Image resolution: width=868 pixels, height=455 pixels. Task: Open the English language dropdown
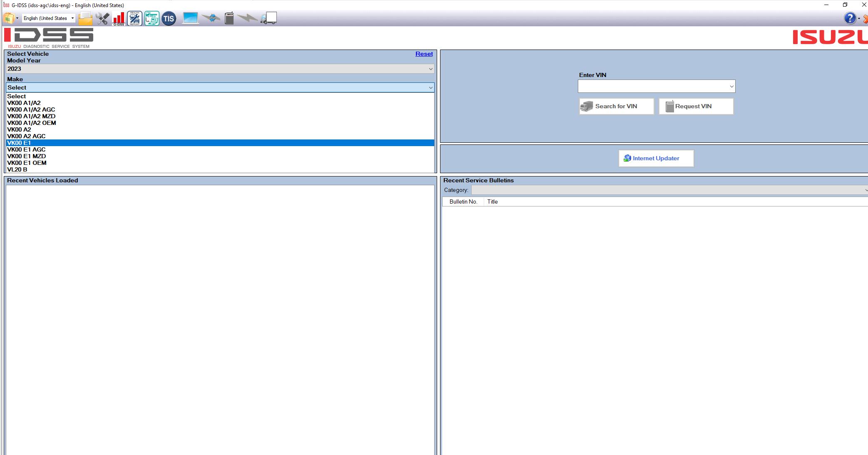click(72, 18)
